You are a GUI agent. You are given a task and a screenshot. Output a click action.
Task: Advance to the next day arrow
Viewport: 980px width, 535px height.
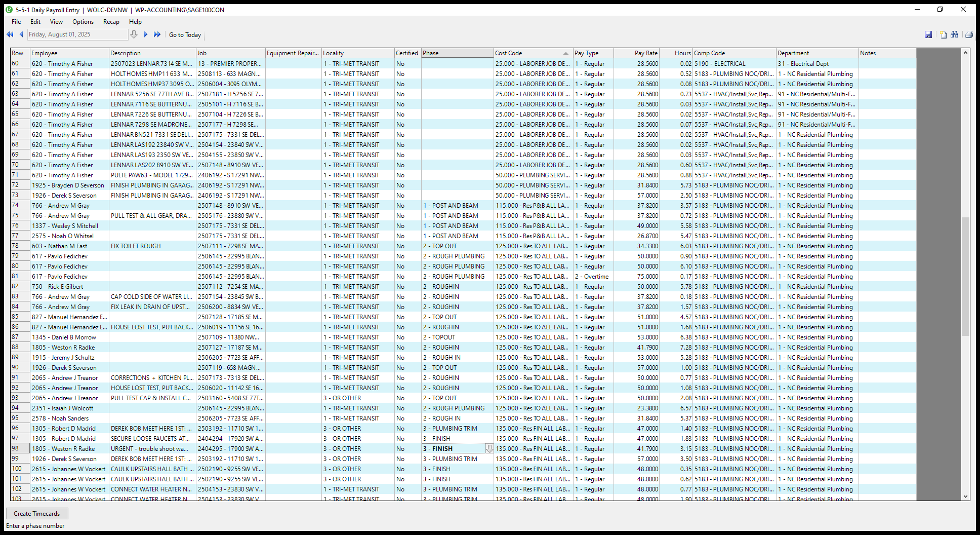pos(146,34)
